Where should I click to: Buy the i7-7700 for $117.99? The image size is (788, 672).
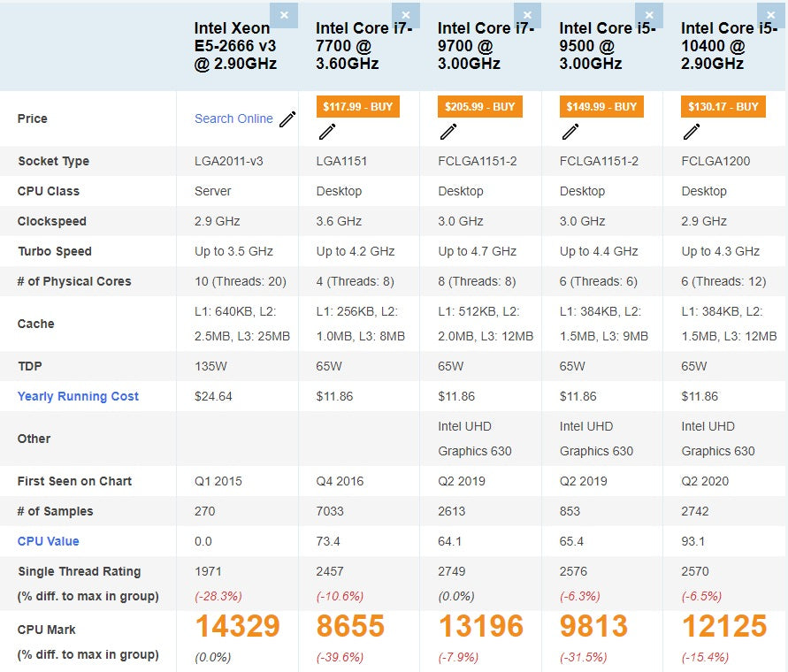tap(358, 107)
